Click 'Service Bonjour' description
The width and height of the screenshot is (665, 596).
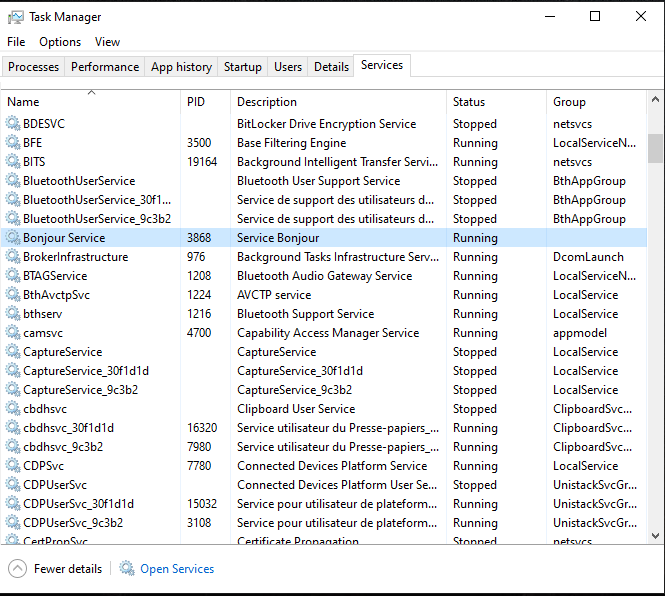(278, 238)
